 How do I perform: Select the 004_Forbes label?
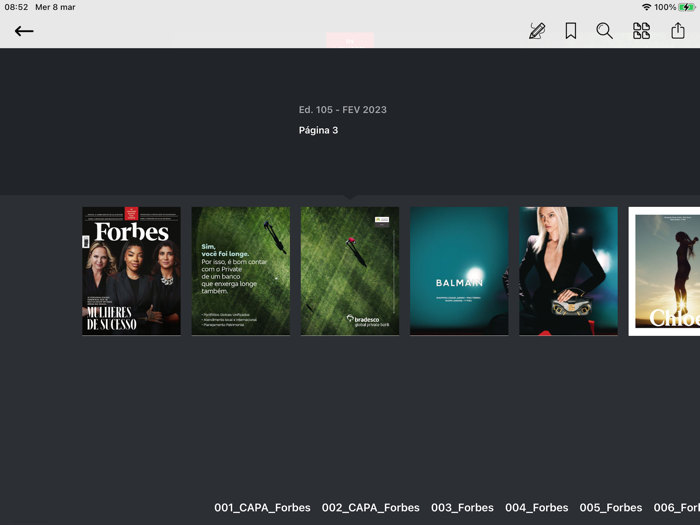(537, 508)
